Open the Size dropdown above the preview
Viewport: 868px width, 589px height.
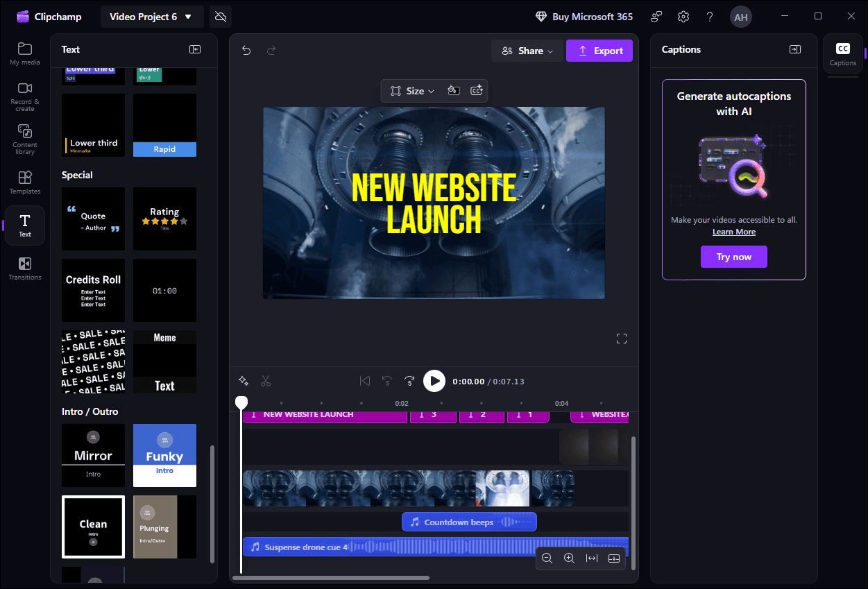click(x=412, y=91)
